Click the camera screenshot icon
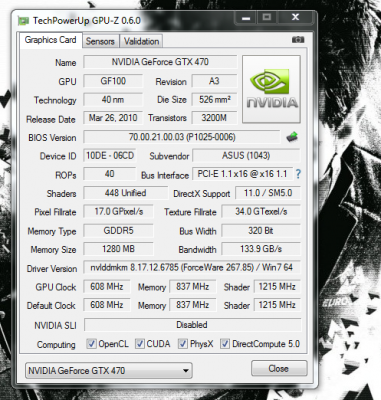 point(298,40)
